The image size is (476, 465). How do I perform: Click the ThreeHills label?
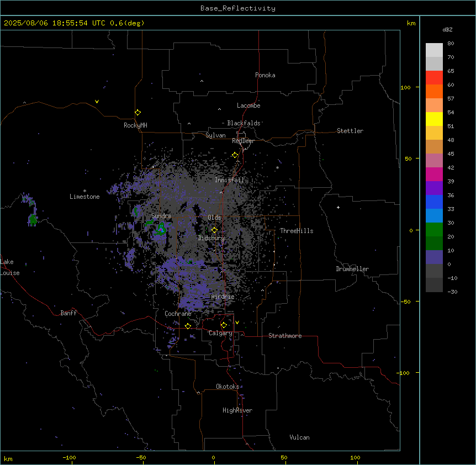click(297, 231)
